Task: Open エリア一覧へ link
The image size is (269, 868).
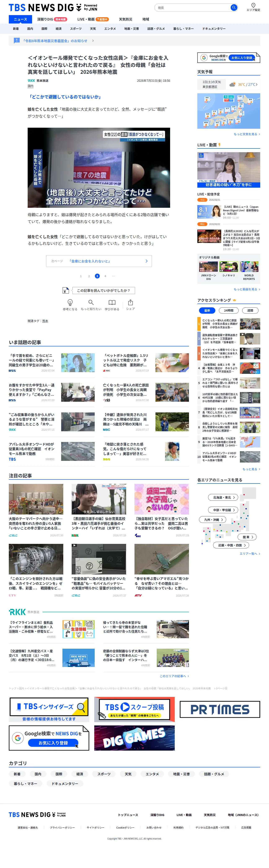Action: pos(250,554)
